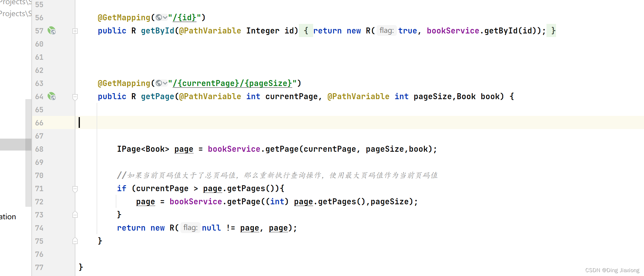Click line number 68 in the gutter

pos(39,149)
